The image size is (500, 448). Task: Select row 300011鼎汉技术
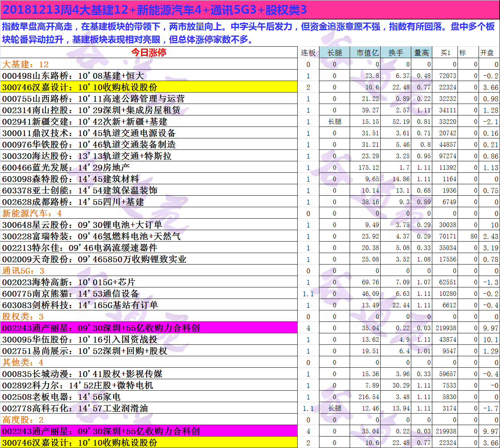click(x=149, y=133)
